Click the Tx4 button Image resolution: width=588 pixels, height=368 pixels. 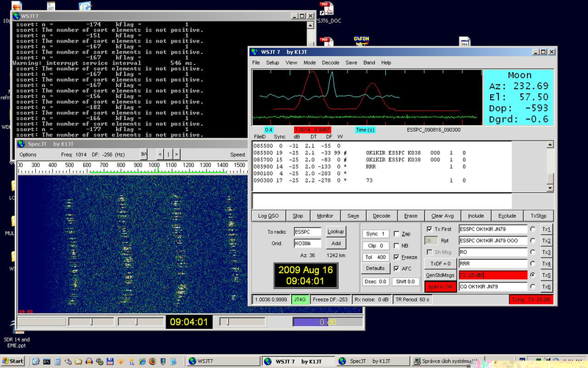coord(546,263)
